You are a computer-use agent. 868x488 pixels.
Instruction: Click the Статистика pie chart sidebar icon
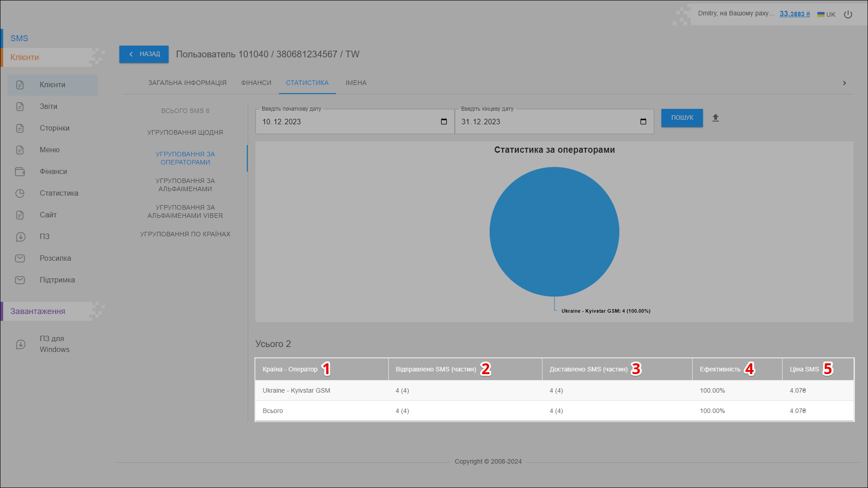coord(20,193)
